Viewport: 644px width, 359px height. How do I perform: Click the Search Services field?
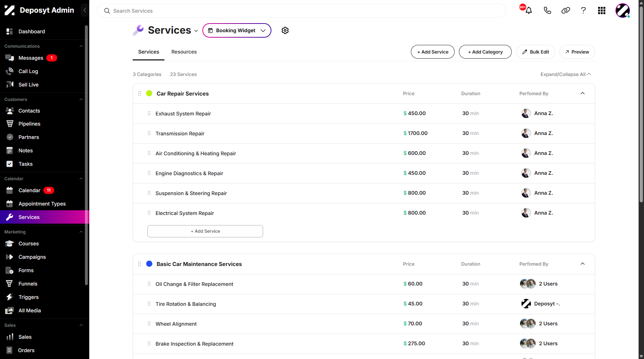301,11
